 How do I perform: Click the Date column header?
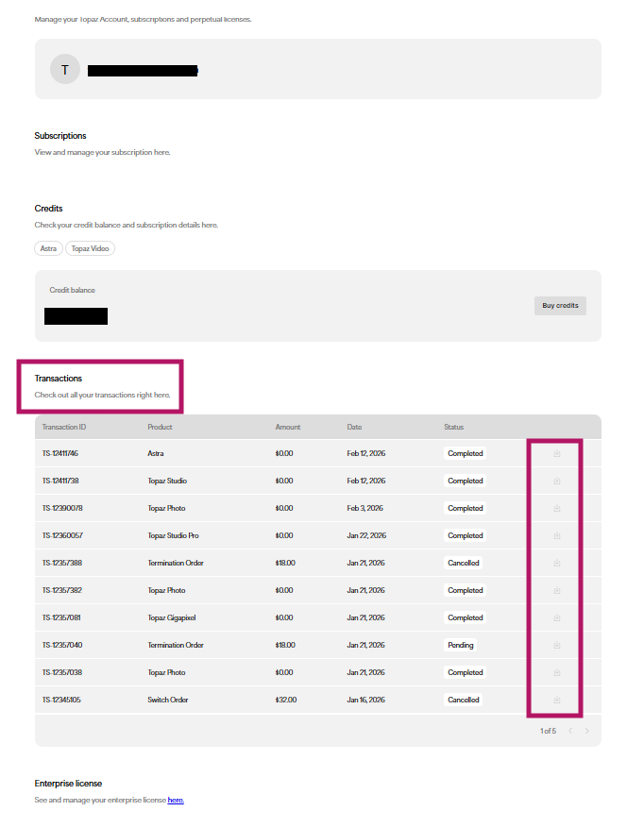pyautogui.click(x=354, y=427)
